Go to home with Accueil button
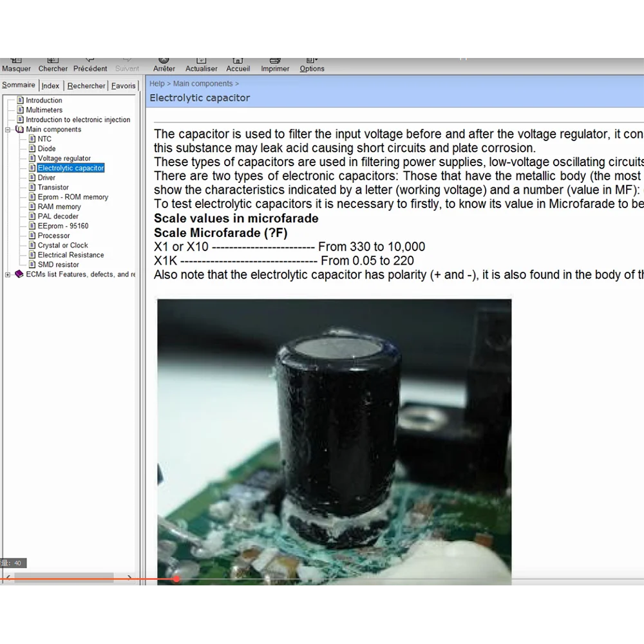Image resolution: width=644 pixels, height=644 pixels. coord(238,65)
